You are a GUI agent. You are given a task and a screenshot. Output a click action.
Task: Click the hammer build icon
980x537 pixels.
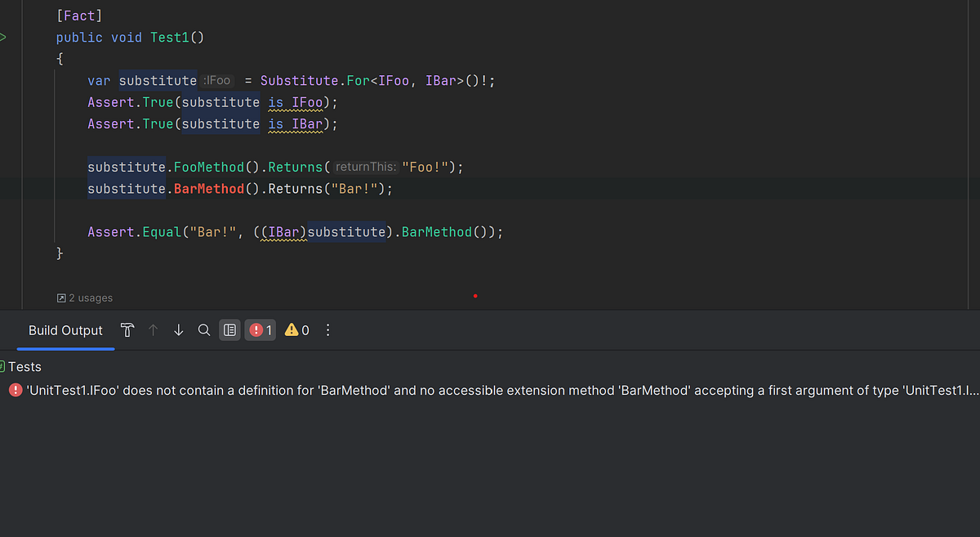pyautogui.click(x=127, y=330)
